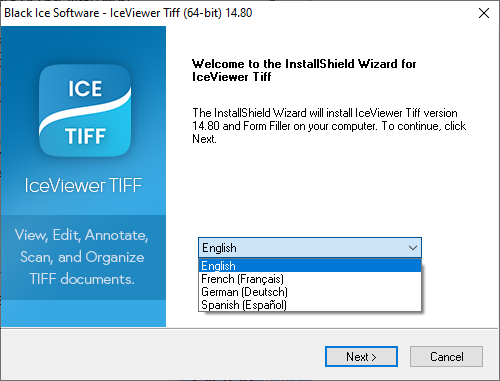Click the ICE lettering in the app logo
The width and height of the screenshot is (500, 381).
pyautogui.click(x=85, y=89)
